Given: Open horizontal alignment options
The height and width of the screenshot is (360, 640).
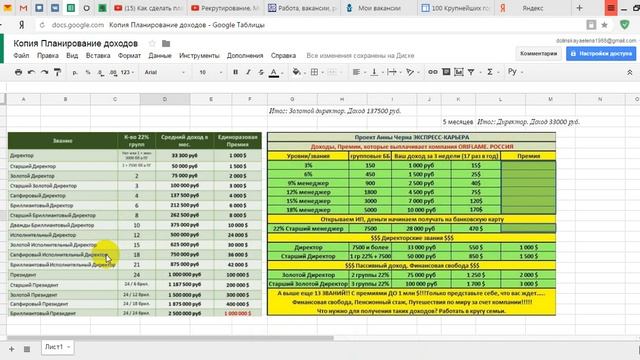Looking at the screenshot, I should [x=358, y=72].
